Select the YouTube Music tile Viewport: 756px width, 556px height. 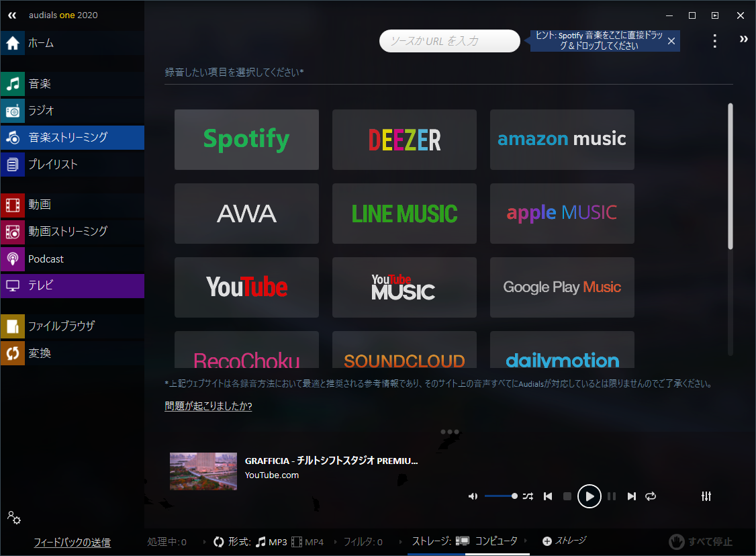(x=404, y=287)
